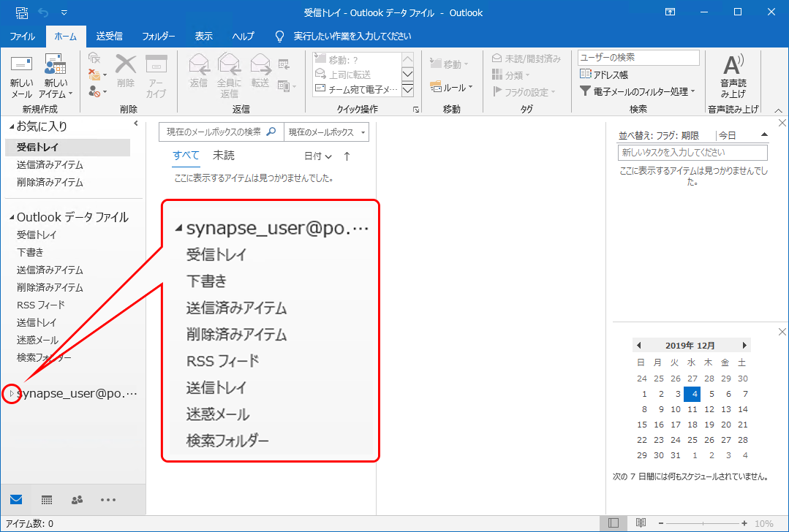The height and width of the screenshot is (532, 789).
Task: Choose チーム宛て電子メール quick step
Action: [x=356, y=89]
